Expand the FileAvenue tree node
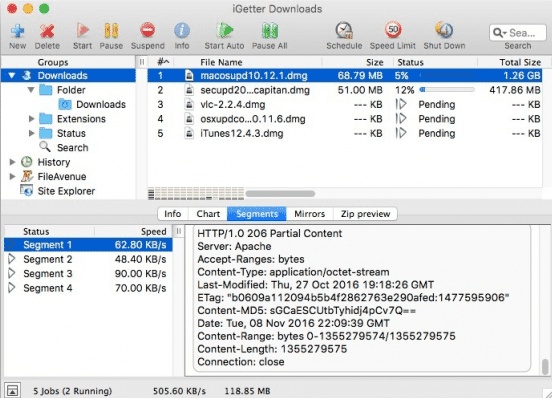 [12, 176]
